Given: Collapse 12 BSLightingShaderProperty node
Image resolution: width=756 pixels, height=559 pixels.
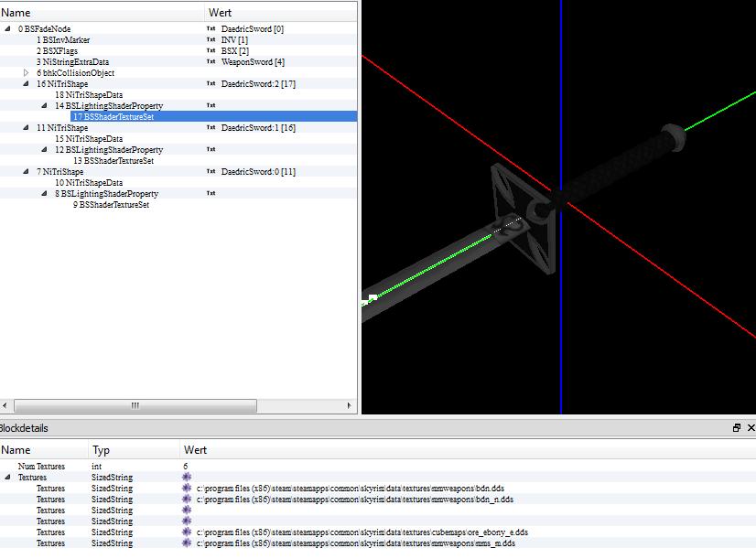Looking at the screenshot, I should 45,150.
